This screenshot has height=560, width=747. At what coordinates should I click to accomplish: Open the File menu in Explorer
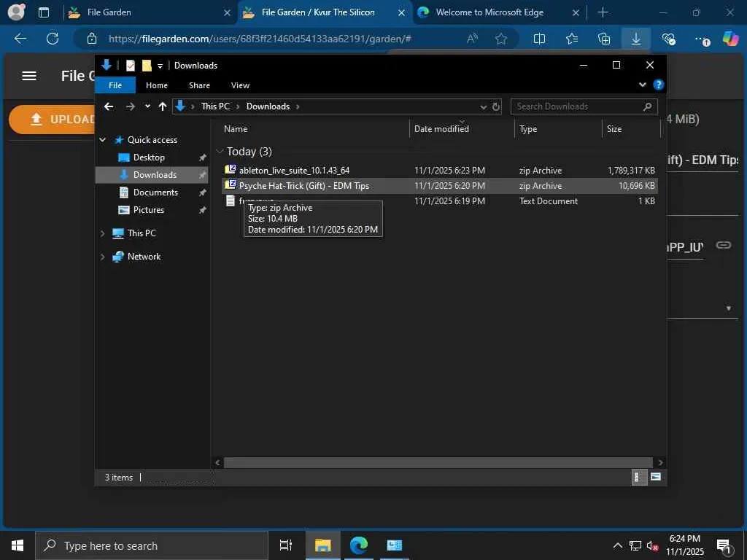tap(115, 85)
